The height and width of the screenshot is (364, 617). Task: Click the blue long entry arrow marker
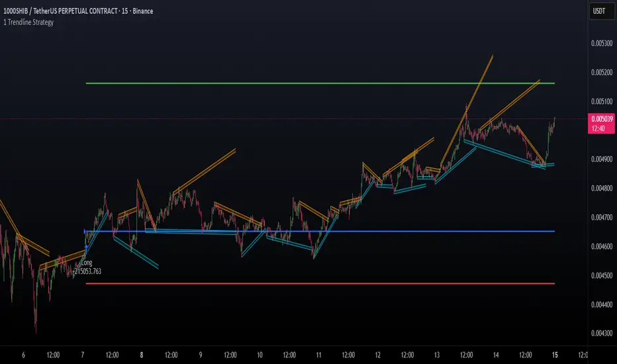86,249
